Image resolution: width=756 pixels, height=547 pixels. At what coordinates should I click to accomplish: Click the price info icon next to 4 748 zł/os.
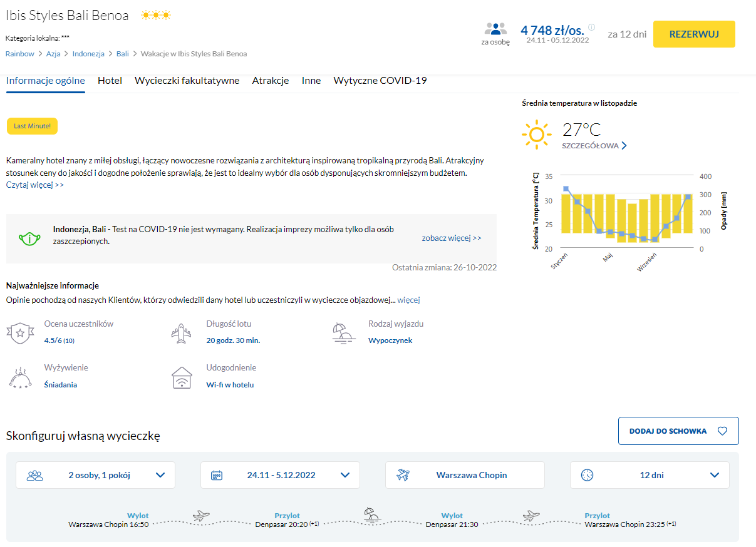click(x=591, y=28)
